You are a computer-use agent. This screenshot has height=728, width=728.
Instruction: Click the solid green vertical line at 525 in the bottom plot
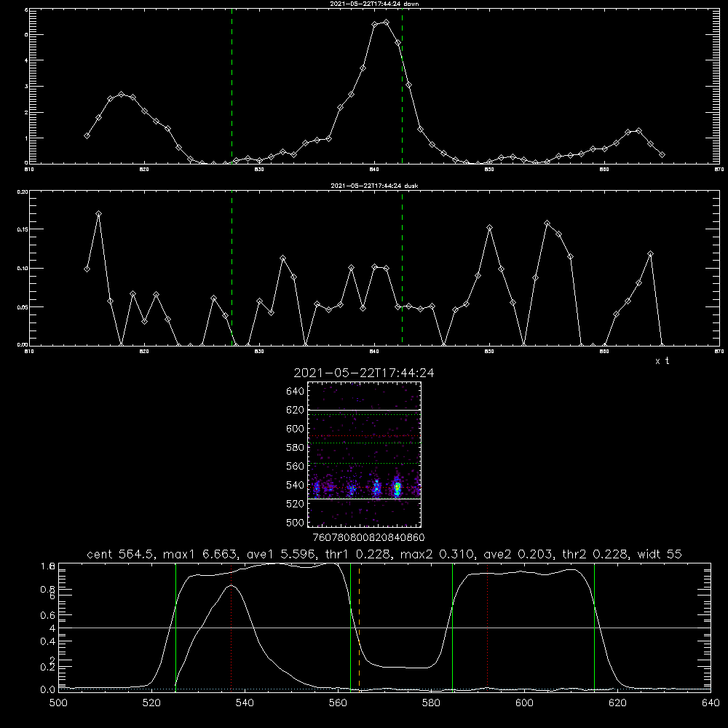175,627
